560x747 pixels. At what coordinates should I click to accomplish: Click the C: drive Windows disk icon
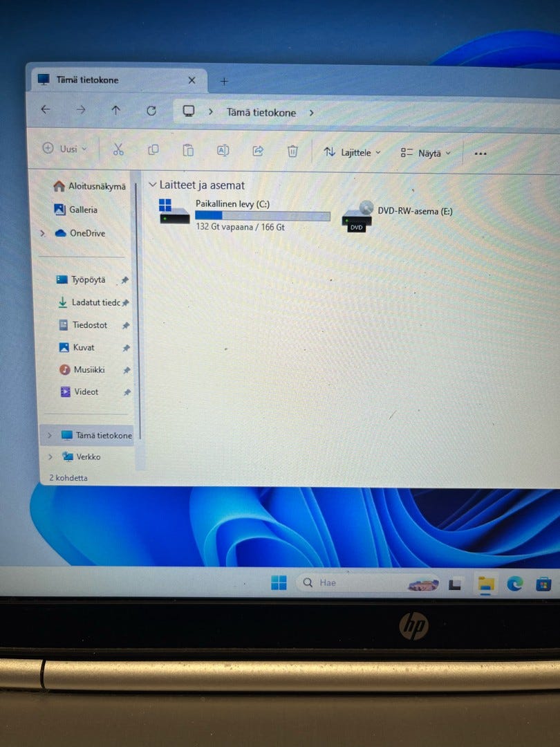pos(174,212)
